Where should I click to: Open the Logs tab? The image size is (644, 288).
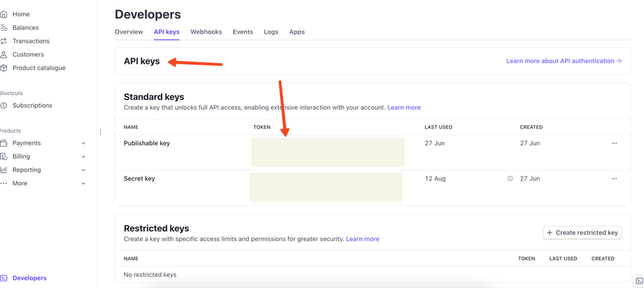271,32
